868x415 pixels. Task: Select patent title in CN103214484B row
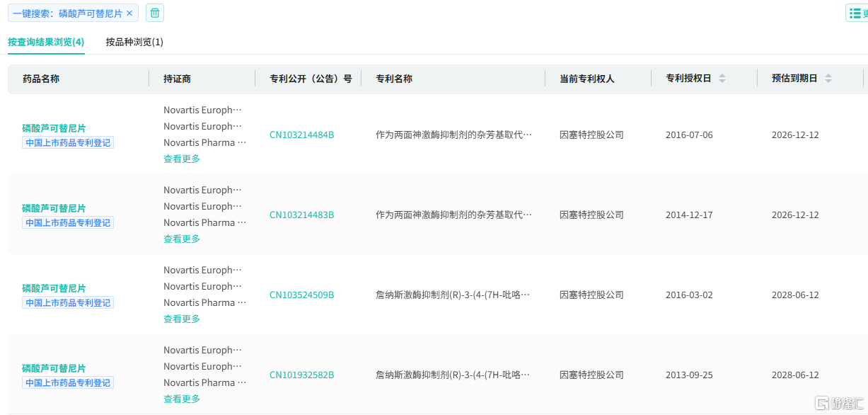tap(453, 135)
